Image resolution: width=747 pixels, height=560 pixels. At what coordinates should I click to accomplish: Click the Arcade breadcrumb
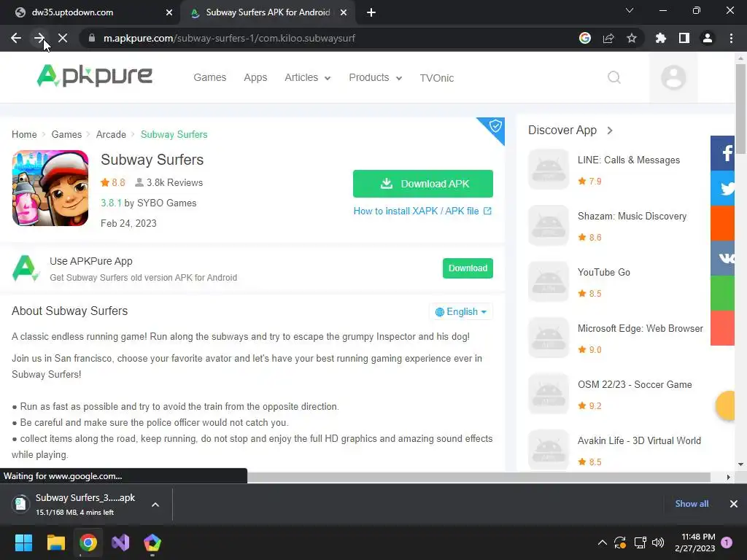[x=111, y=134]
